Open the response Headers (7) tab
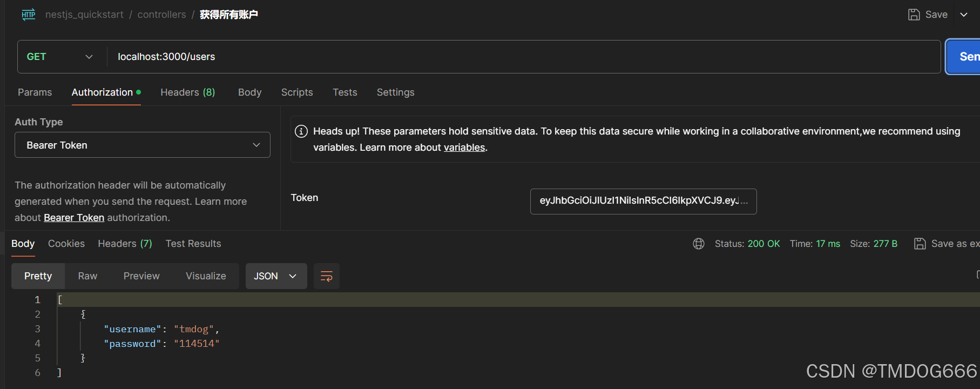 125,244
